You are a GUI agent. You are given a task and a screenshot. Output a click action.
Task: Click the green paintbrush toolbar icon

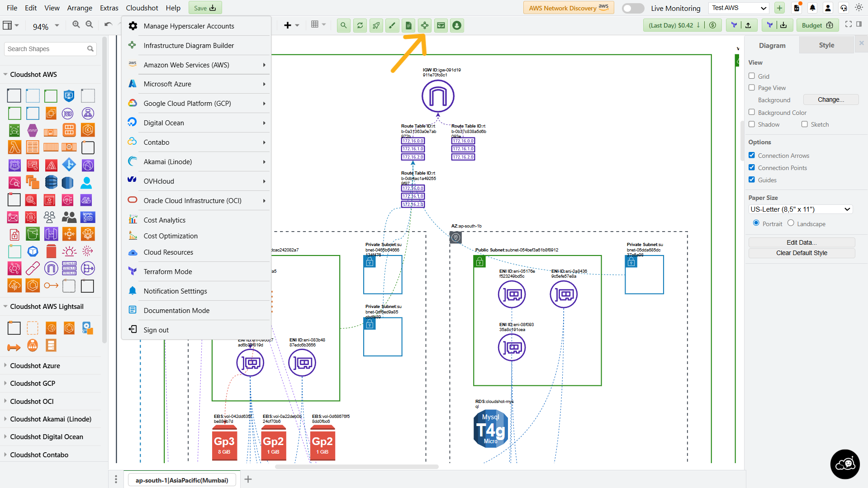(393, 25)
